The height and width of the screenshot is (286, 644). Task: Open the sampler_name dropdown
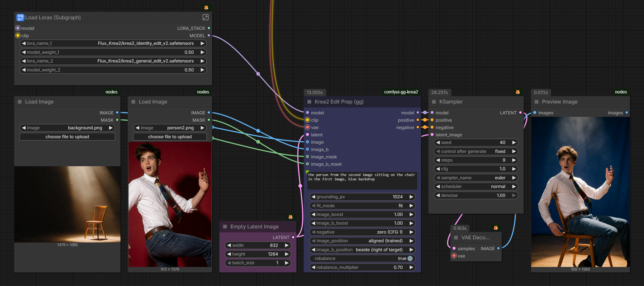pos(476,178)
